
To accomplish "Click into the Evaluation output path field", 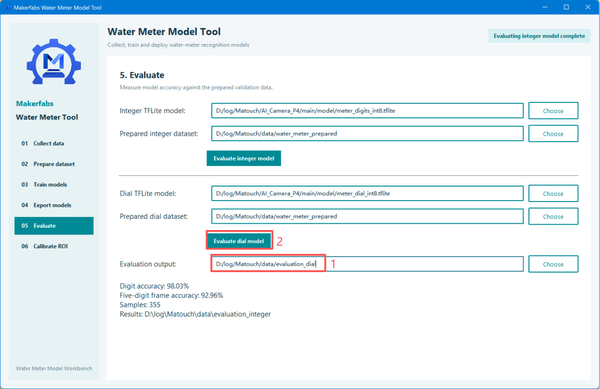I will tap(367, 264).
